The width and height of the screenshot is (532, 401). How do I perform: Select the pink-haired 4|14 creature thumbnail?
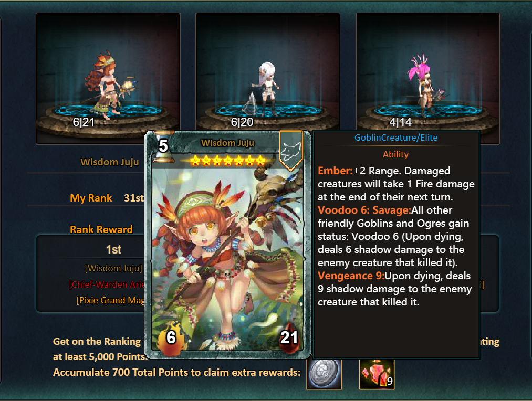(428, 72)
